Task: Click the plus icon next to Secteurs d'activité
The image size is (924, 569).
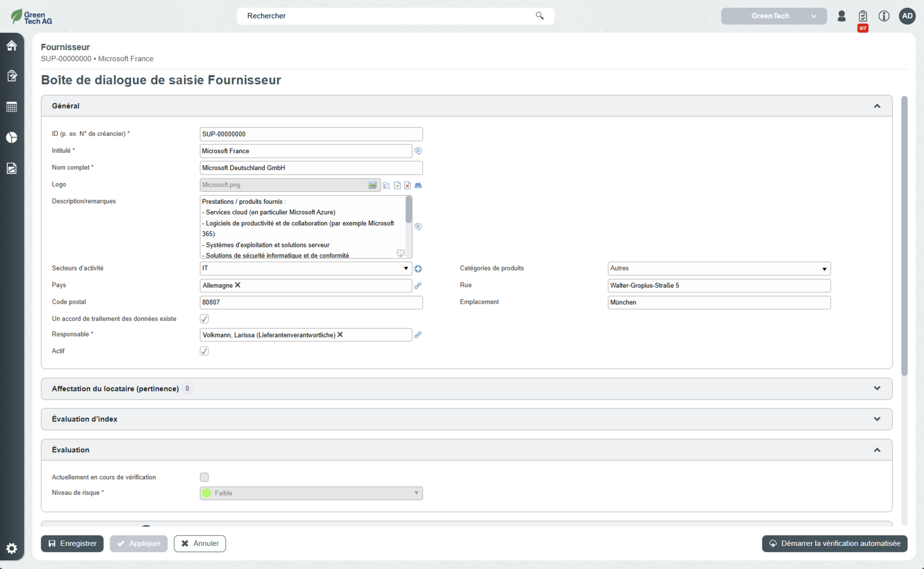Action: tap(418, 269)
